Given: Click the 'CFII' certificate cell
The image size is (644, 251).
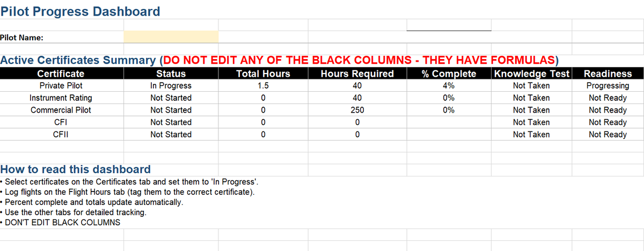Looking at the screenshot, I should point(62,135).
